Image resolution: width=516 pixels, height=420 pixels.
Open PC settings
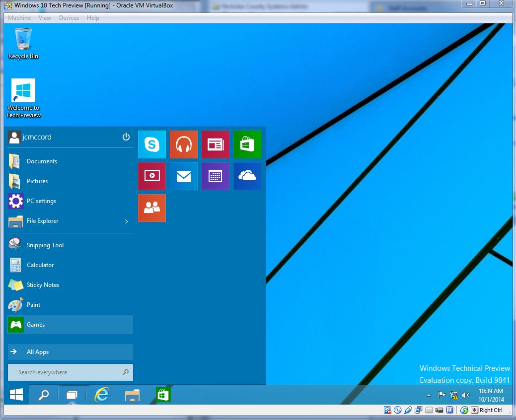pyautogui.click(x=70, y=201)
